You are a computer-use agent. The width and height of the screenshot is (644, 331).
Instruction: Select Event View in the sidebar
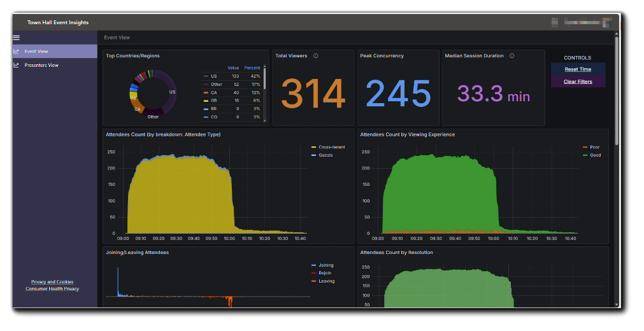pos(36,52)
